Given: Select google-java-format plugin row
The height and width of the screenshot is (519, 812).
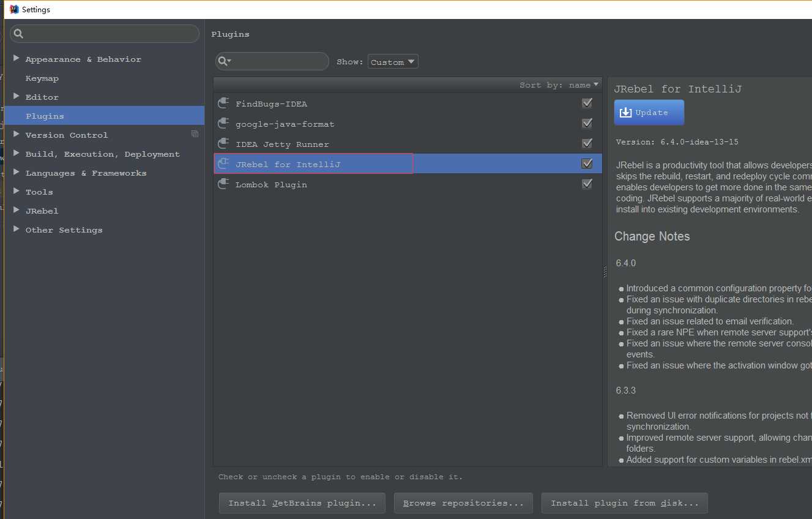Looking at the screenshot, I should click(x=408, y=124).
